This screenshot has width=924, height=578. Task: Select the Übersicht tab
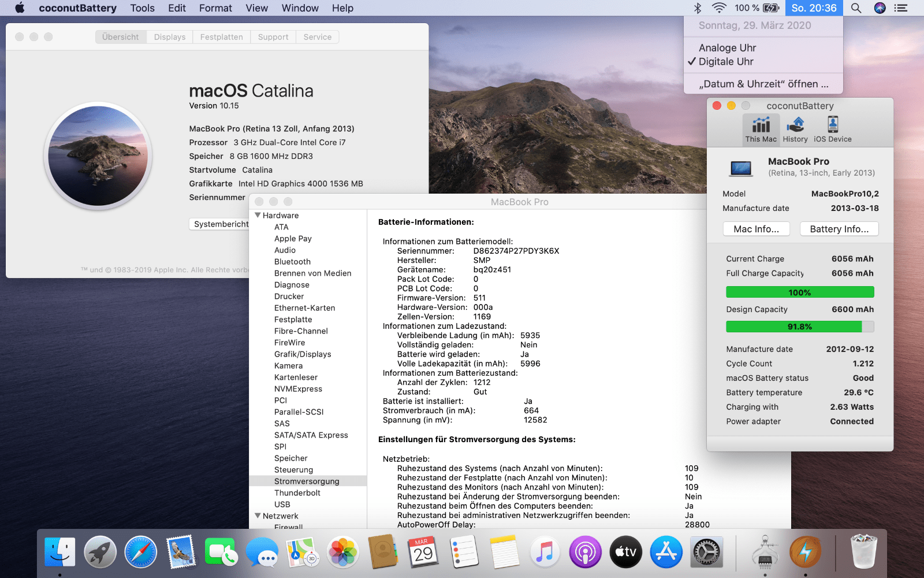tap(121, 37)
